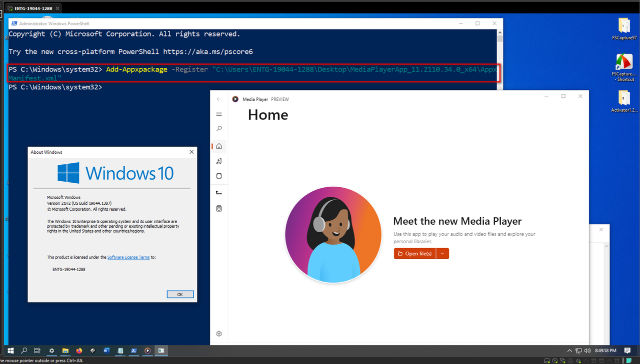Open Play queue in Media Player sidebar

click(218, 193)
